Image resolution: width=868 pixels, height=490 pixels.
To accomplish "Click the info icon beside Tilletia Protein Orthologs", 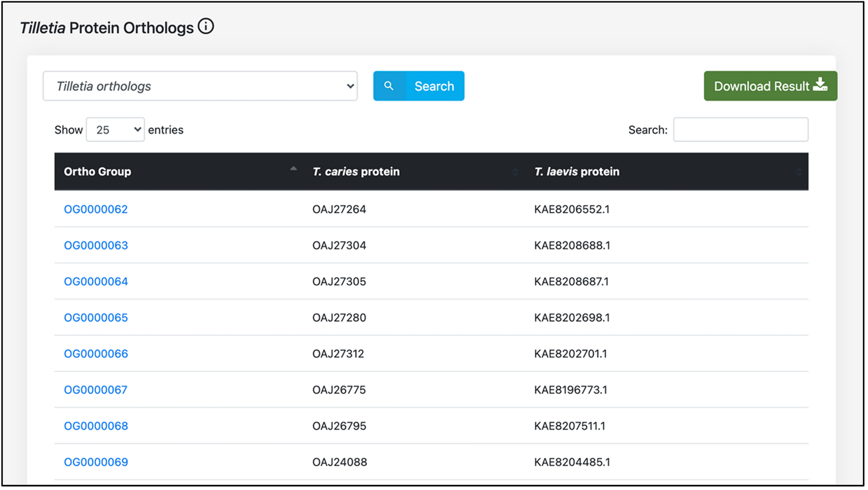I will 206,26.
